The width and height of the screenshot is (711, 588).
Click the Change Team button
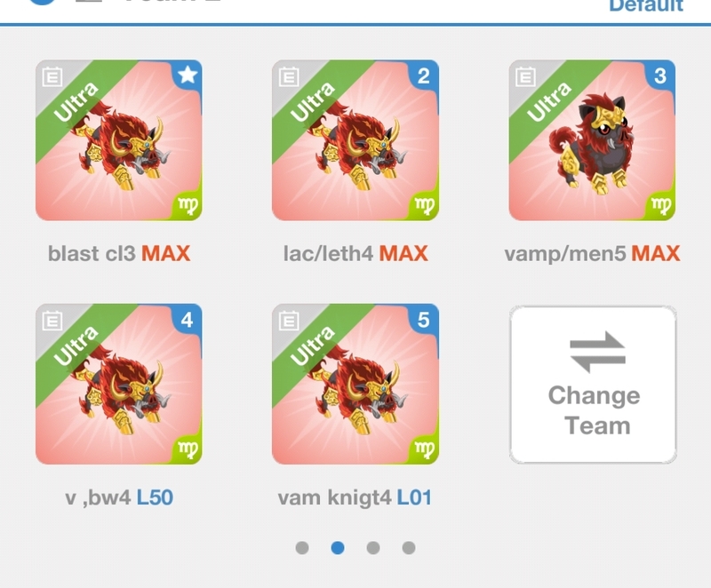pos(593,385)
